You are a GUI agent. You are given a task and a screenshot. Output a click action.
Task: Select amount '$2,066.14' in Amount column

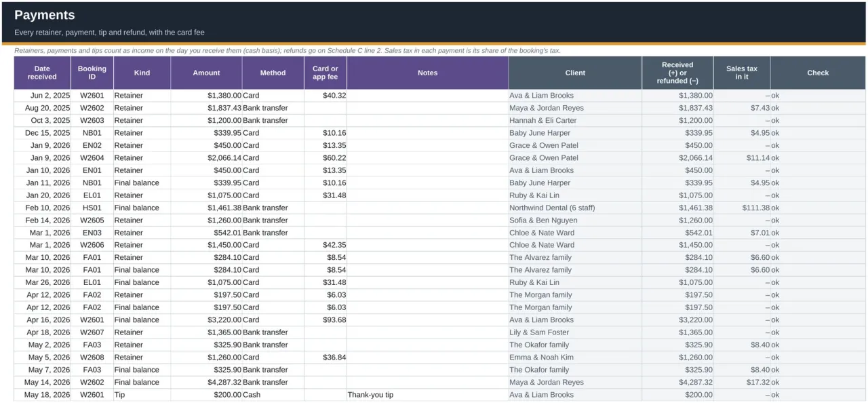point(206,157)
